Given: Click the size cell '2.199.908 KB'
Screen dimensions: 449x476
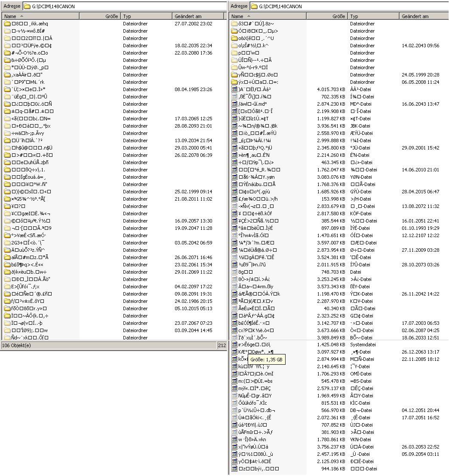Looking at the screenshot, I should [331, 111].
